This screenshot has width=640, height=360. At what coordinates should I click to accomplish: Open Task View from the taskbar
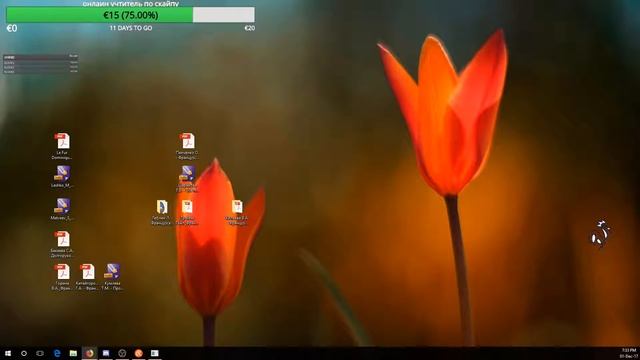40,353
